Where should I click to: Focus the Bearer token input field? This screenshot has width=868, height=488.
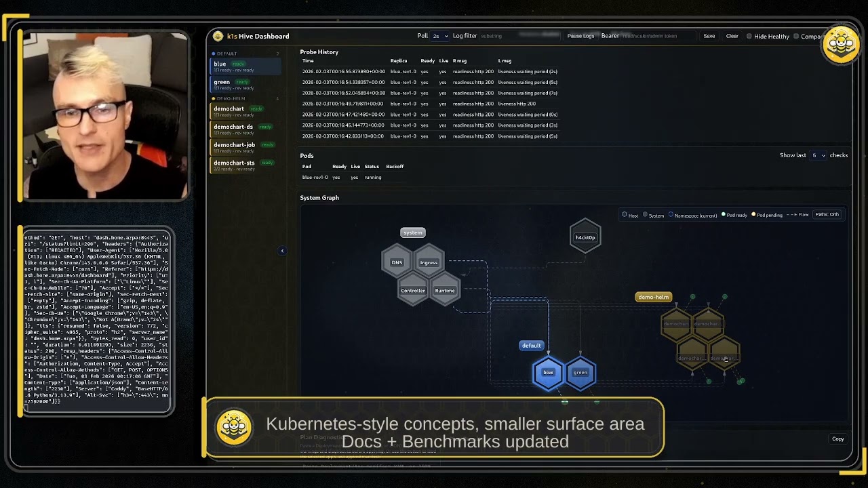(658, 36)
